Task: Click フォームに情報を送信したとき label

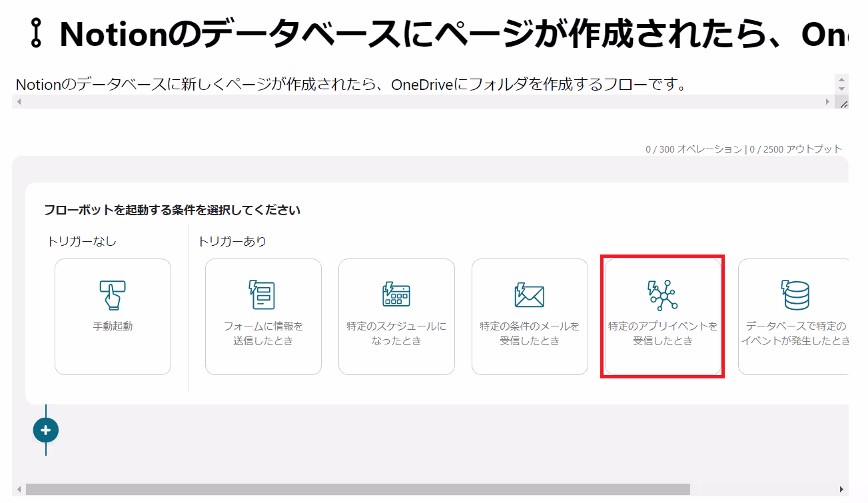Action: click(263, 334)
